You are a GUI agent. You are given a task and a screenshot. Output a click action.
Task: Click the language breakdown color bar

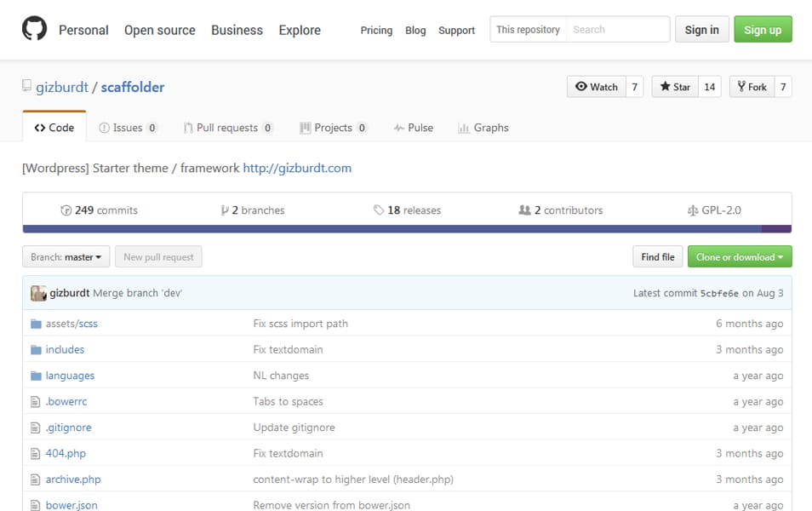tap(407, 229)
